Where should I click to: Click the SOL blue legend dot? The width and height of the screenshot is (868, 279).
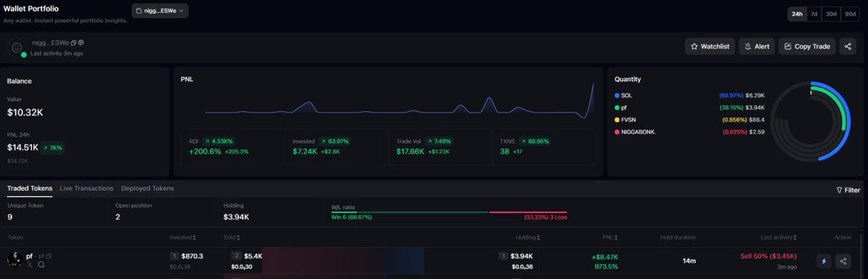point(618,96)
